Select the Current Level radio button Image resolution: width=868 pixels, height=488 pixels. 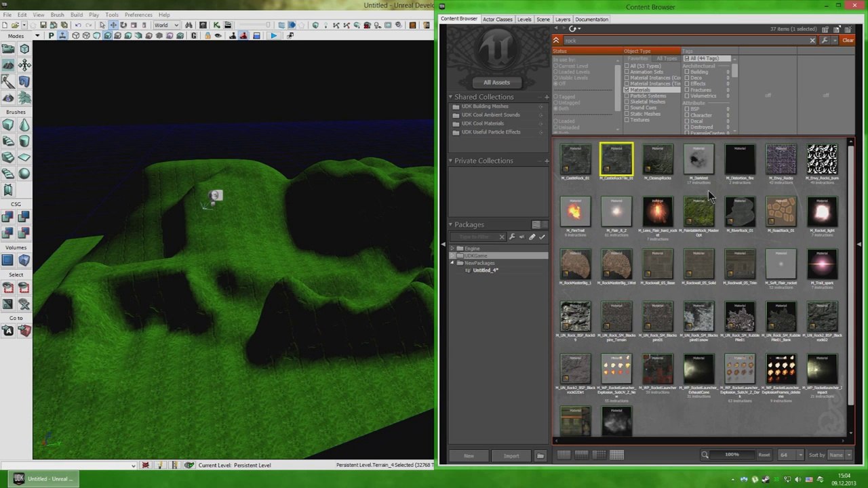point(556,66)
